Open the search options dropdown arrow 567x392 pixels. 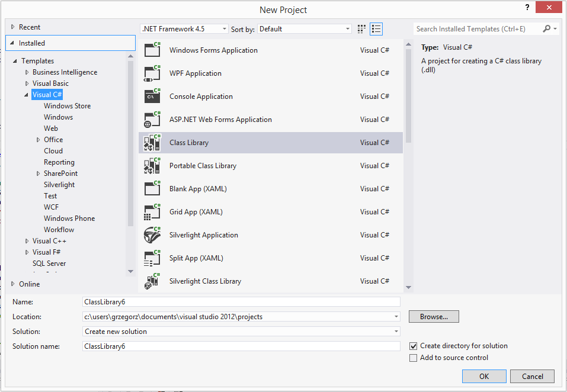[x=555, y=28]
